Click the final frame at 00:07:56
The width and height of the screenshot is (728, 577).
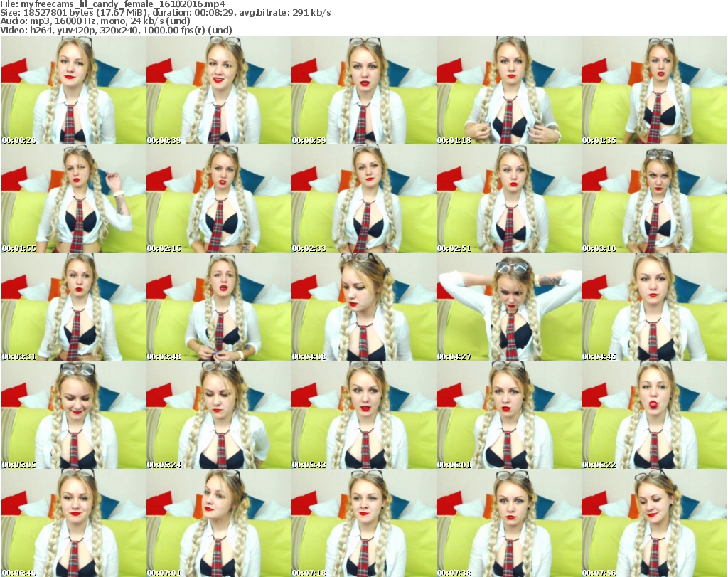pos(653,523)
